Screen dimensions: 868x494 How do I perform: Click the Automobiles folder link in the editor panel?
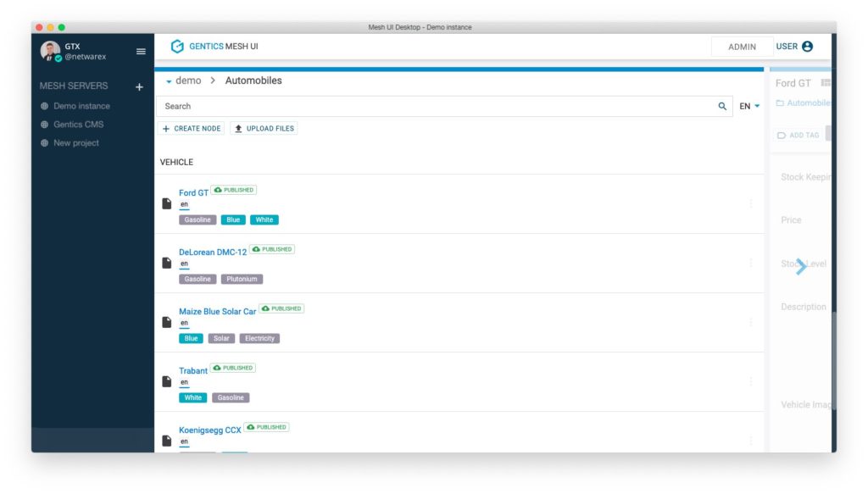804,103
